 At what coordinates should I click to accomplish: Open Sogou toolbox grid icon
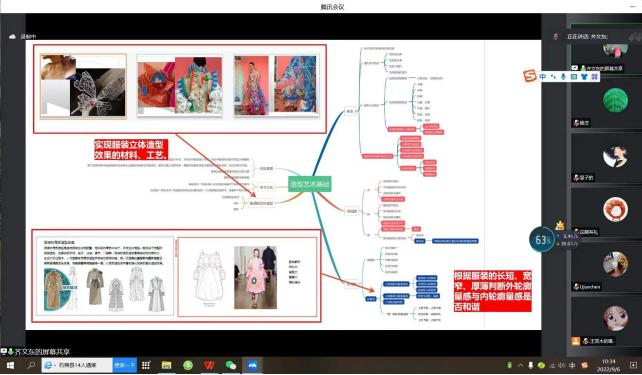(595, 77)
